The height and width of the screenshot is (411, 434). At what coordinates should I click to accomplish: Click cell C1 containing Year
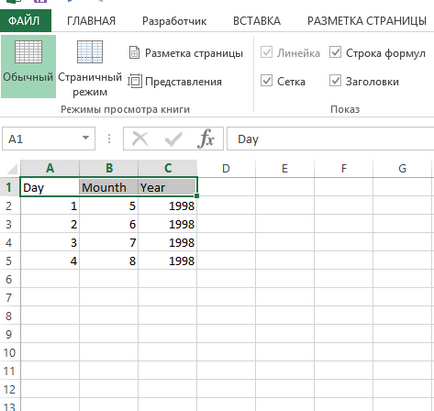point(168,187)
